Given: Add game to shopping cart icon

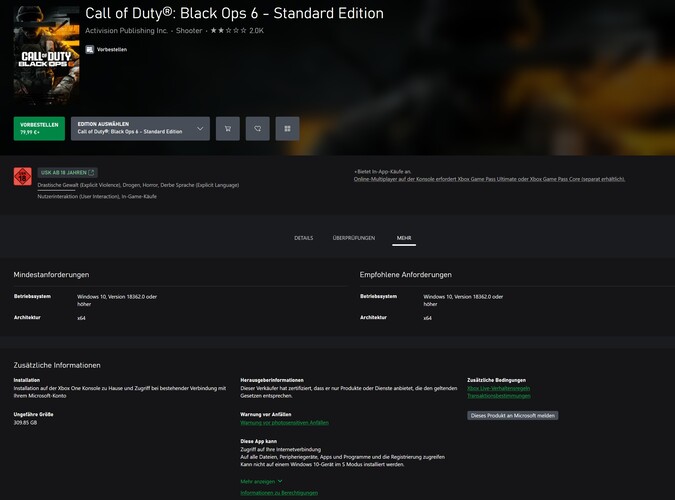Looking at the screenshot, I should coord(228,128).
